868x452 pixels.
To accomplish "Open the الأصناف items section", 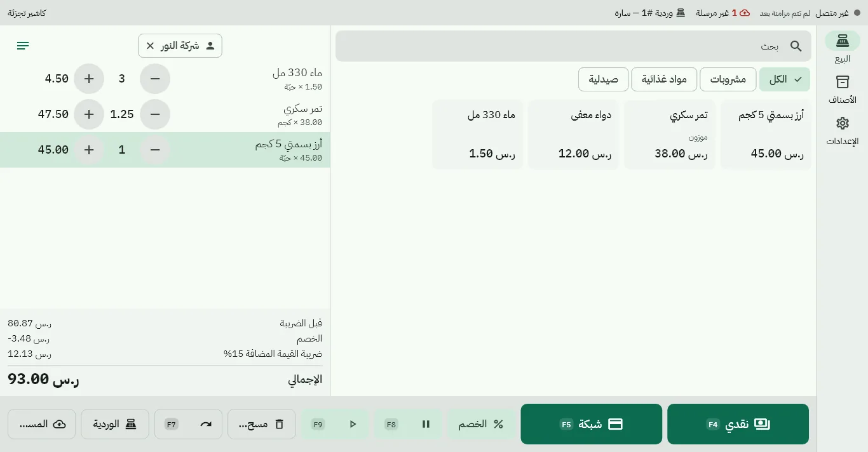I will (x=843, y=90).
